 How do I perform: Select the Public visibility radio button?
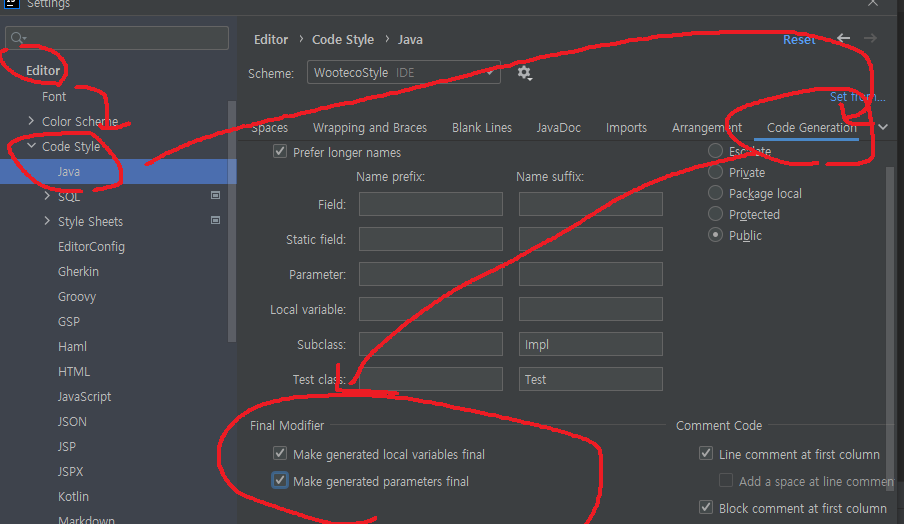click(715, 235)
